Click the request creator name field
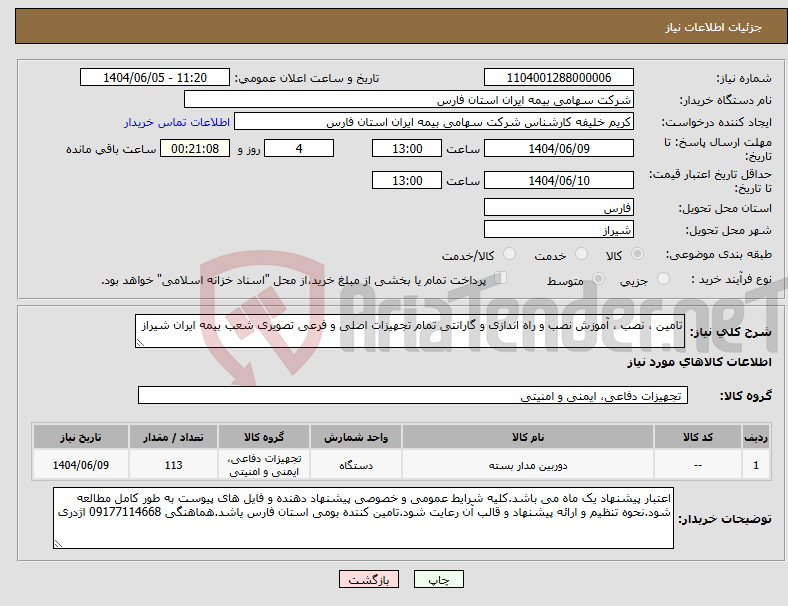The image size is (788, 606). [x=434, y=122]
